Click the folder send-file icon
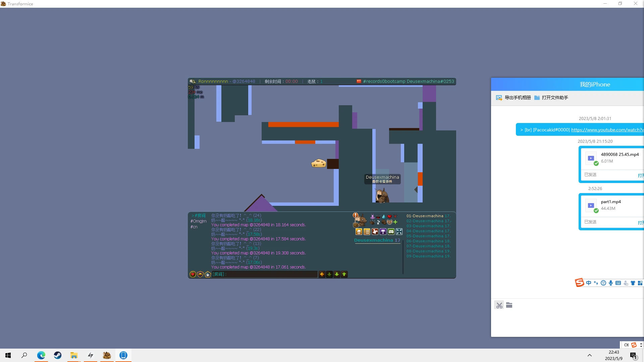 pos(509,305)
